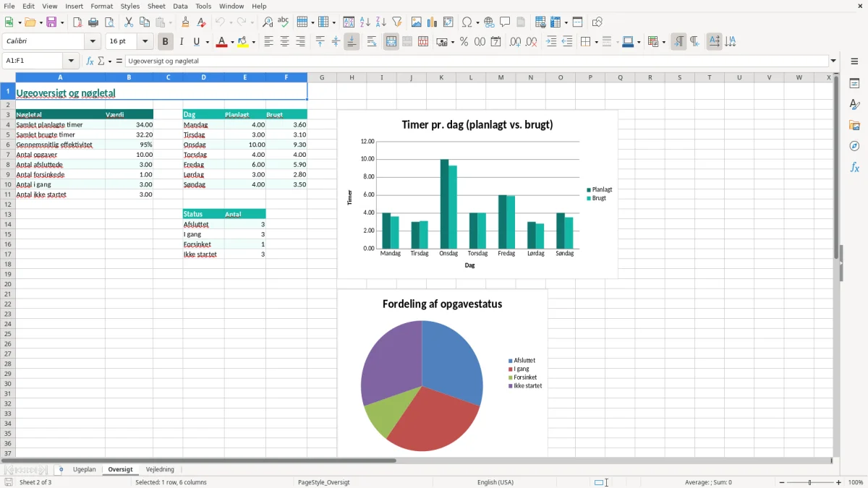Click the Save document icon
The width and height of the screenshot is (868, 488).
tap(51, 22)
